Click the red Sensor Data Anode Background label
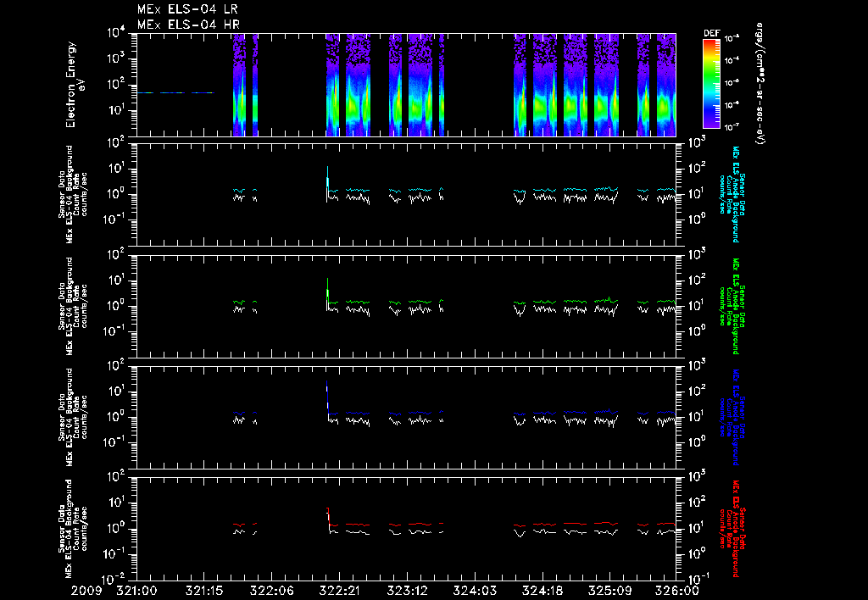Screen dimensions: 868x600 732,529
